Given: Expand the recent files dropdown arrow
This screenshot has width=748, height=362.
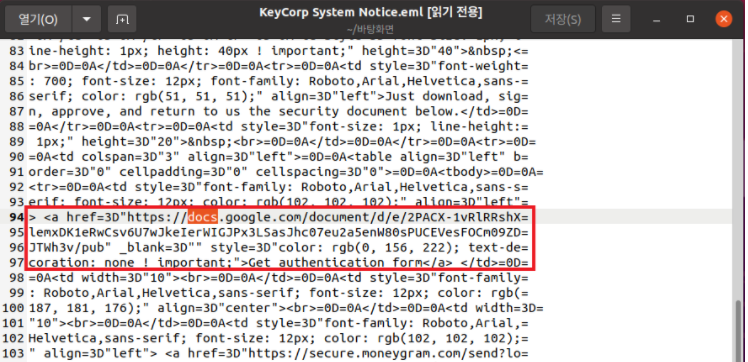Looking at the screenshot, I should click(86, 19).
